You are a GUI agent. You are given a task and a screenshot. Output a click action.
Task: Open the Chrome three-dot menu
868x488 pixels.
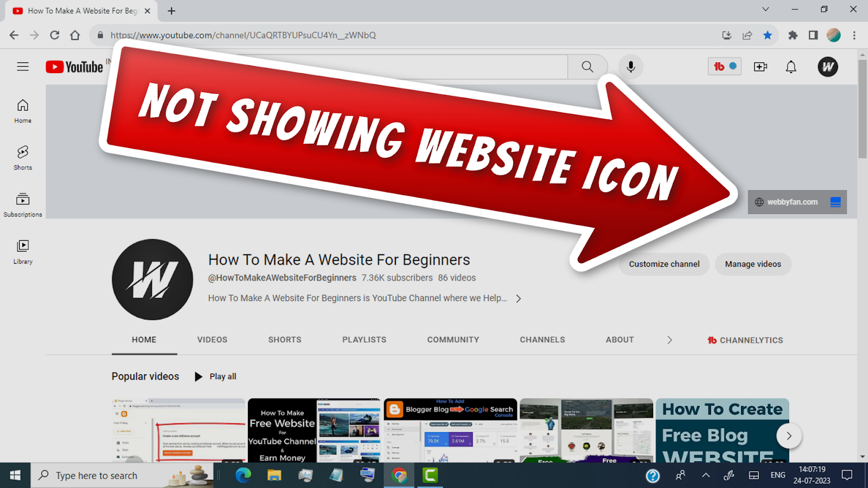(854, 35)
